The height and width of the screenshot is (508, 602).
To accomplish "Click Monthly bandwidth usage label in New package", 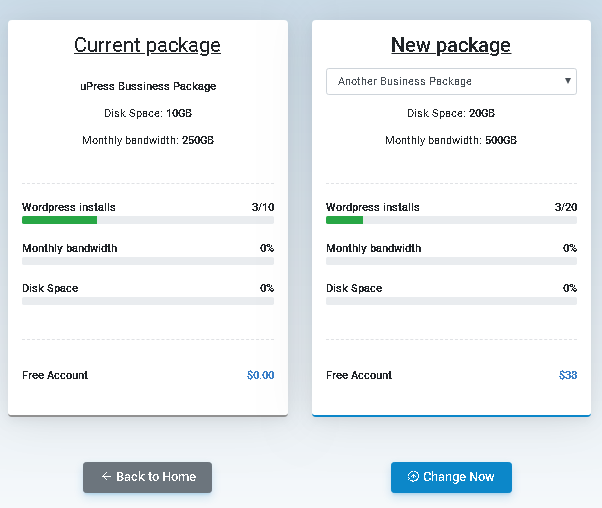I will click(x=374, y=248).
